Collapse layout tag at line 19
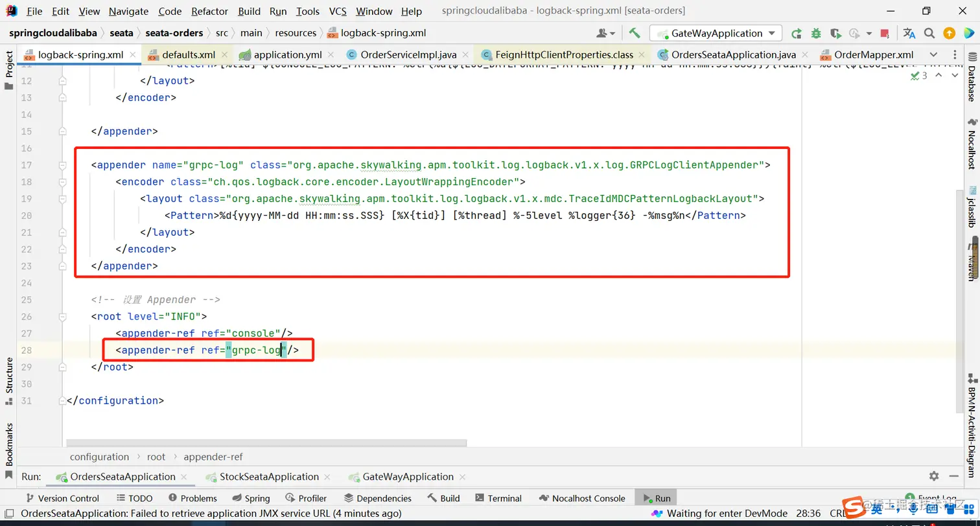 coord(62,199)
